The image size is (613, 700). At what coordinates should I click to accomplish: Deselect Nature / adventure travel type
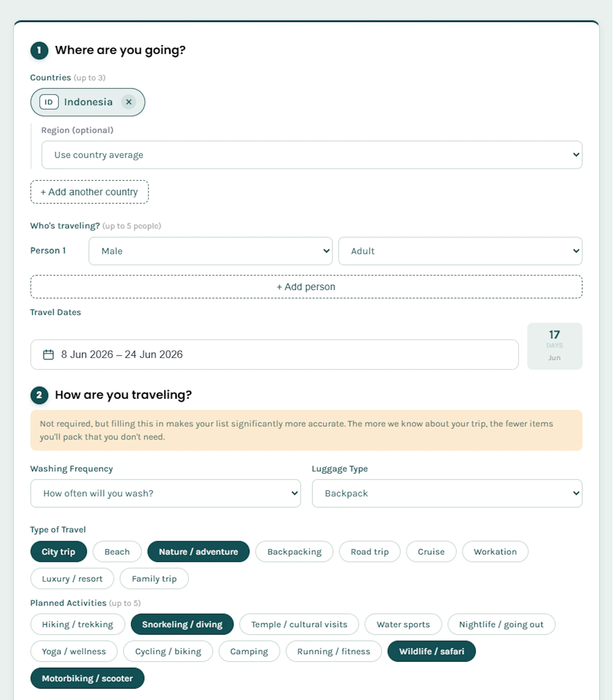(198, 552)
